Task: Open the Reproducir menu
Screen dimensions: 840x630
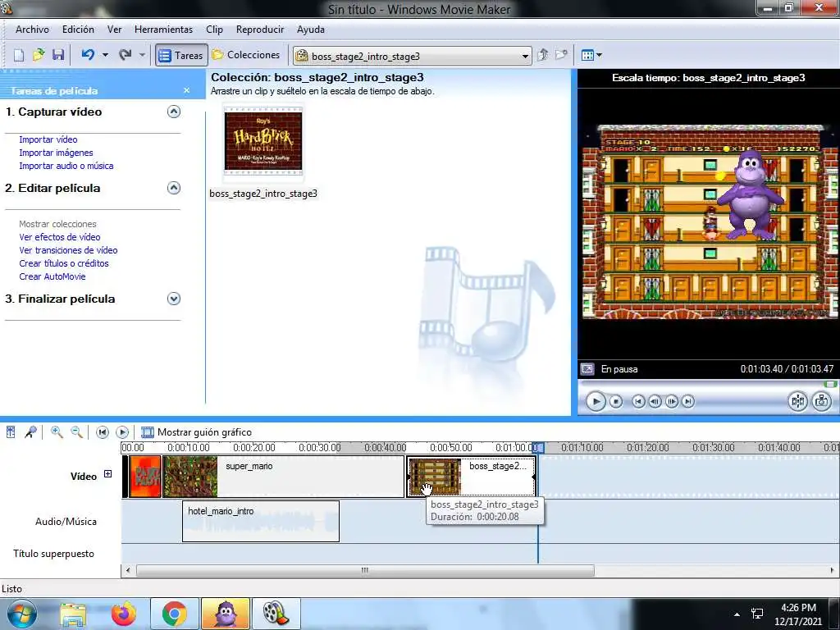Action: tap(260, 30)
